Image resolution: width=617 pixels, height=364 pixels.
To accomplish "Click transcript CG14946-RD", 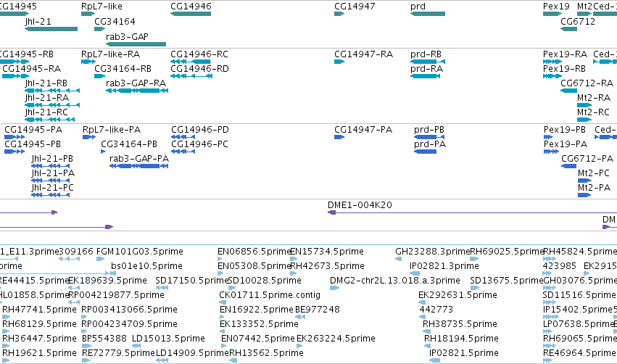I will tap(191, 76).
